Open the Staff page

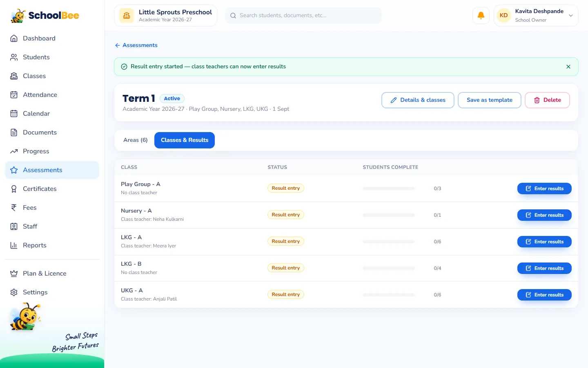coord(52,227)
